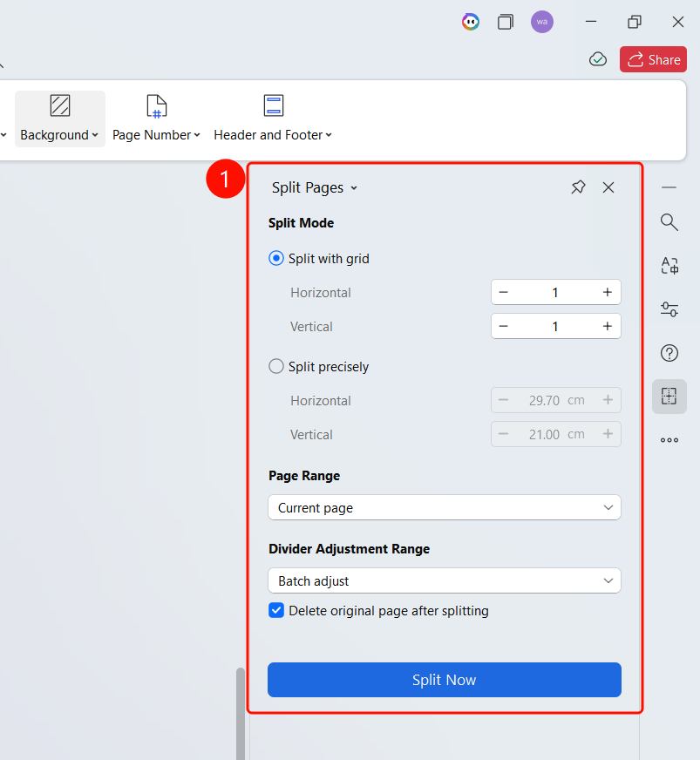
Task: Click the overlapping windows icon in title bar
Action: (505, 22)
